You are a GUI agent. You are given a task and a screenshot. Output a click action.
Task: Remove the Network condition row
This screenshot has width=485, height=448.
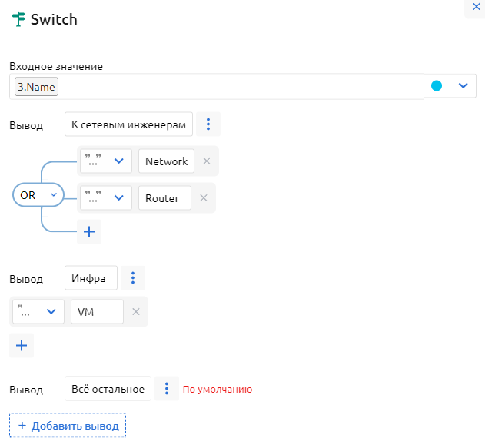click(207, 161)
